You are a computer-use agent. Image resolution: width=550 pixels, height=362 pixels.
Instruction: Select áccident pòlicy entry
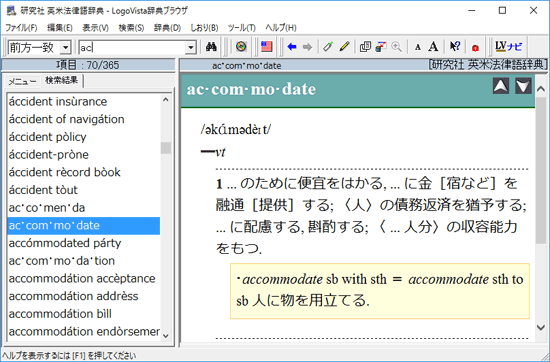point(83,137)
